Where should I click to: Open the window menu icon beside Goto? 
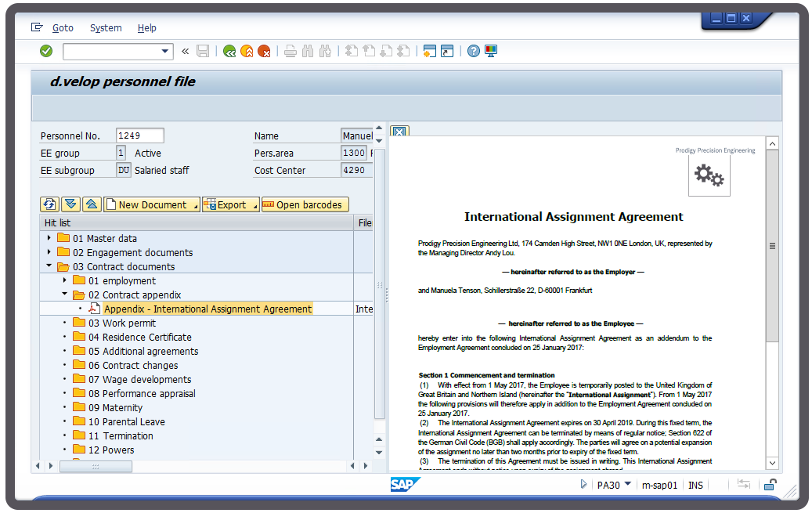[x=37, y=27]
